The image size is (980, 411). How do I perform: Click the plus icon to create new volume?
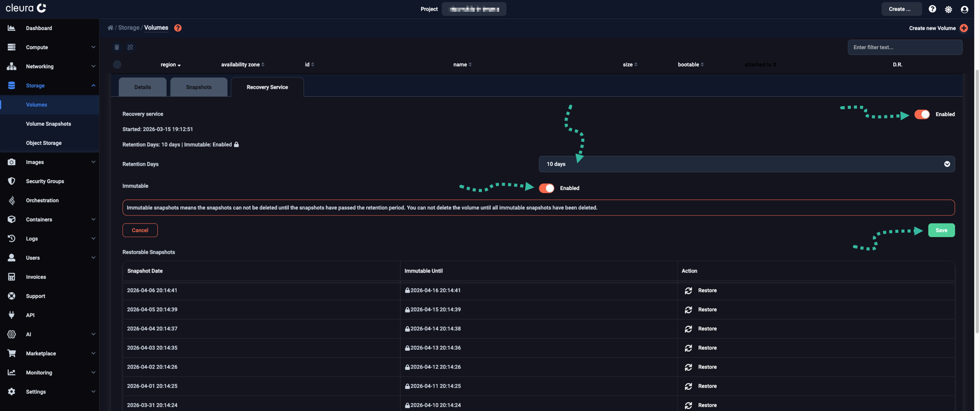(964, 28)
